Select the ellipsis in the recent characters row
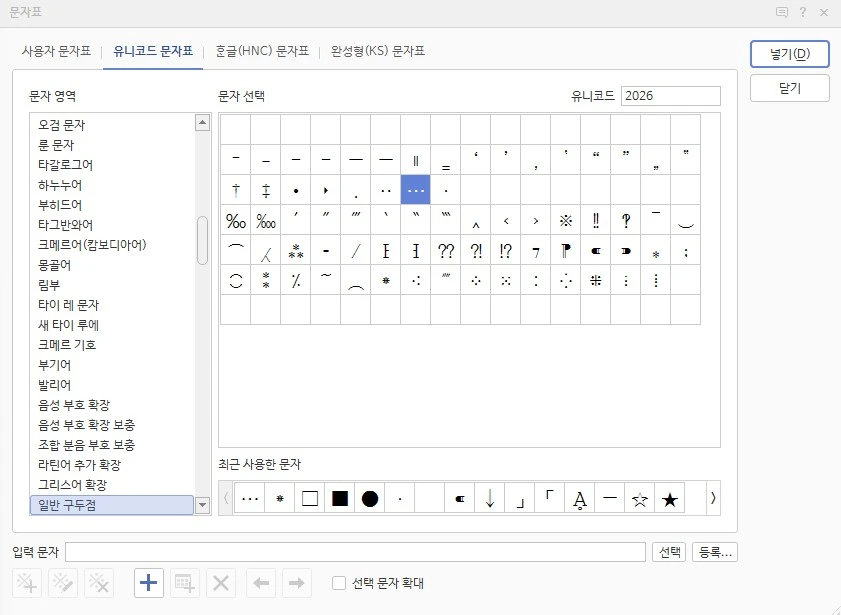This screenshot has width=841, height=615. tap(248, 498)
